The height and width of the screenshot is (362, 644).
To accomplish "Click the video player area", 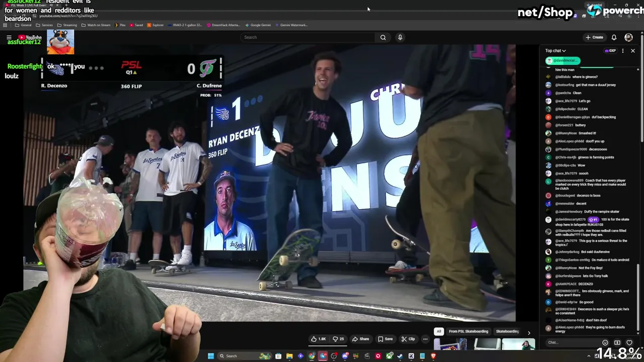I will pos(269,183).
